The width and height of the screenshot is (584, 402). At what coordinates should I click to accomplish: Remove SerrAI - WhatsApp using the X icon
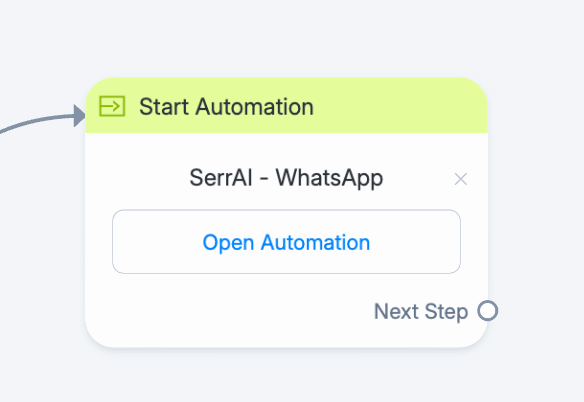point(461,179)
